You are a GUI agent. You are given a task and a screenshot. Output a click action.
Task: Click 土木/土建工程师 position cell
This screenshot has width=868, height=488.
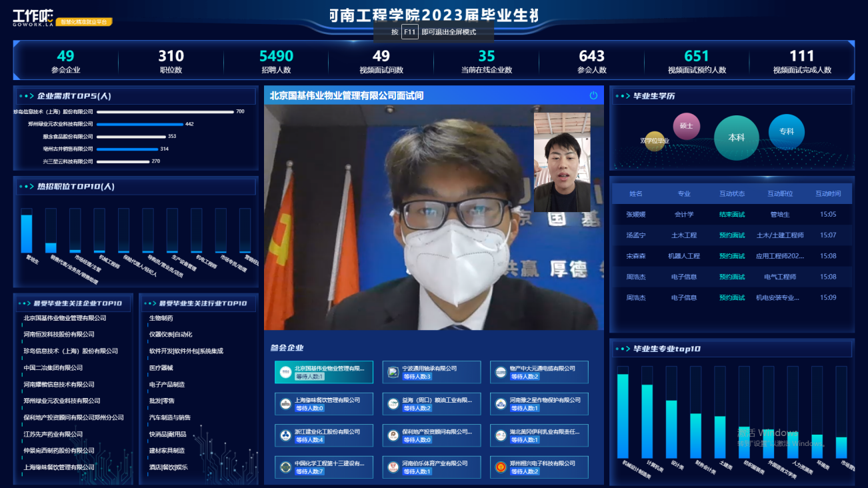click(780, 235)
